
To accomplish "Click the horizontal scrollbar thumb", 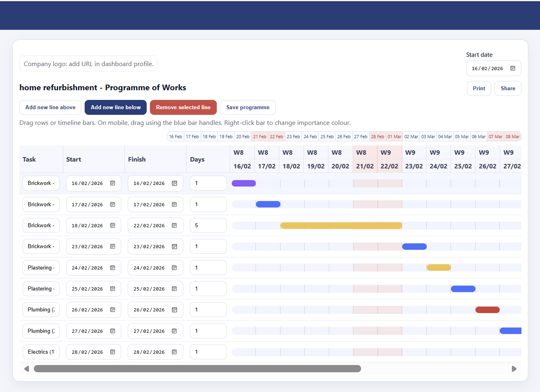I will [197, 369].
